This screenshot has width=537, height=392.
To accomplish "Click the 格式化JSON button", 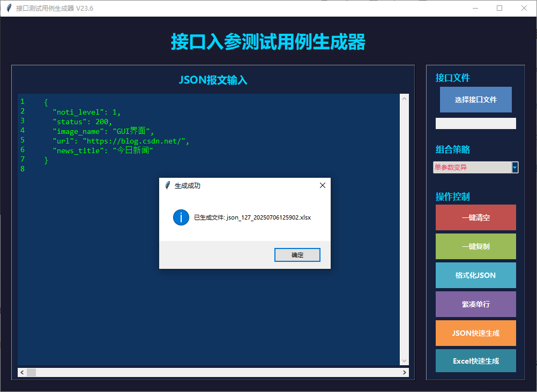I will 475,275.
